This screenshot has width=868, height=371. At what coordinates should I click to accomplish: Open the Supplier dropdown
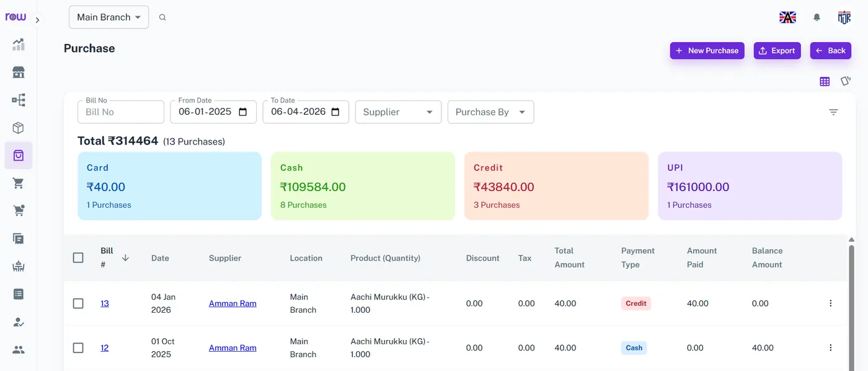coord(398,112)
